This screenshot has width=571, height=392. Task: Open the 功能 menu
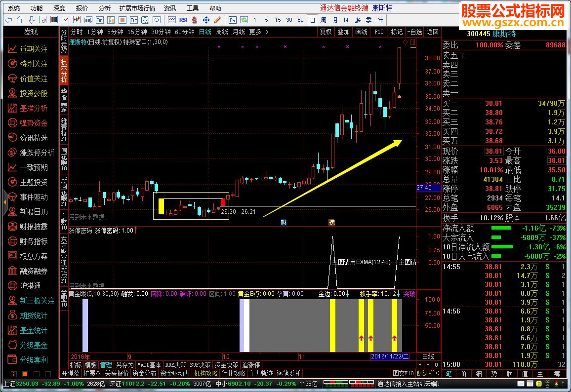pos(37,8)
